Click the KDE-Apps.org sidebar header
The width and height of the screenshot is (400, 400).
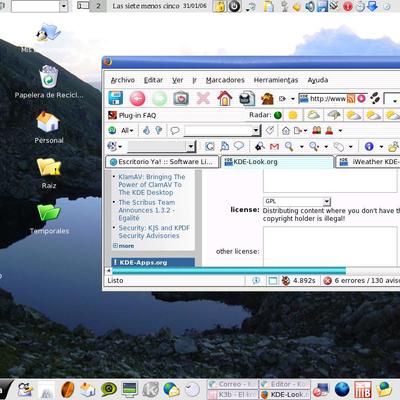pos(153,262)
